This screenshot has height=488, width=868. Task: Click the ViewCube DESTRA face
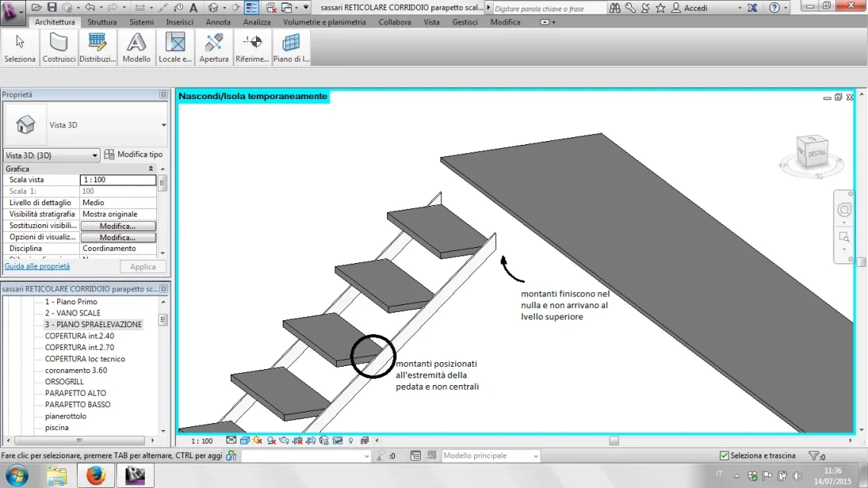(816, 153)
